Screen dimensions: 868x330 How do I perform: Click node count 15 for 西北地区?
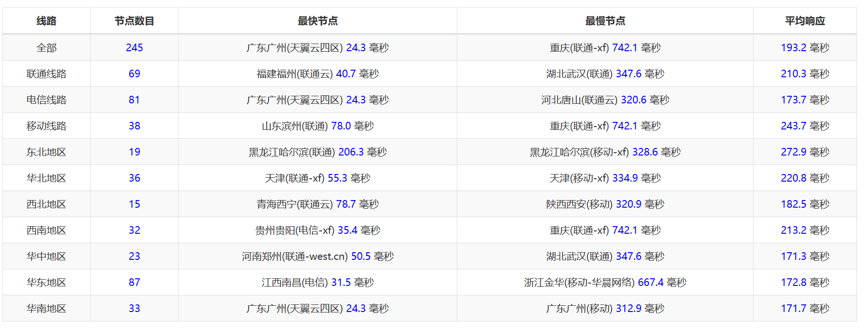click(x=134, y=204)
